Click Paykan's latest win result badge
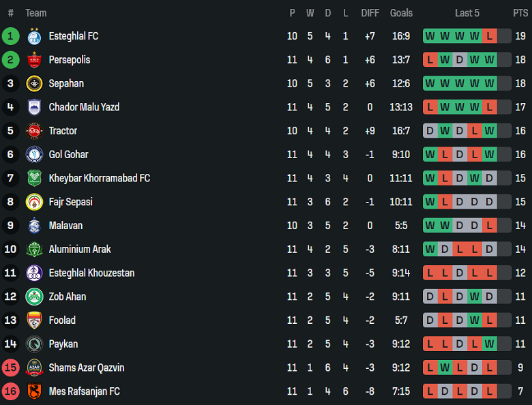This screenshot has height=405, width=532. tap(490, 344)
